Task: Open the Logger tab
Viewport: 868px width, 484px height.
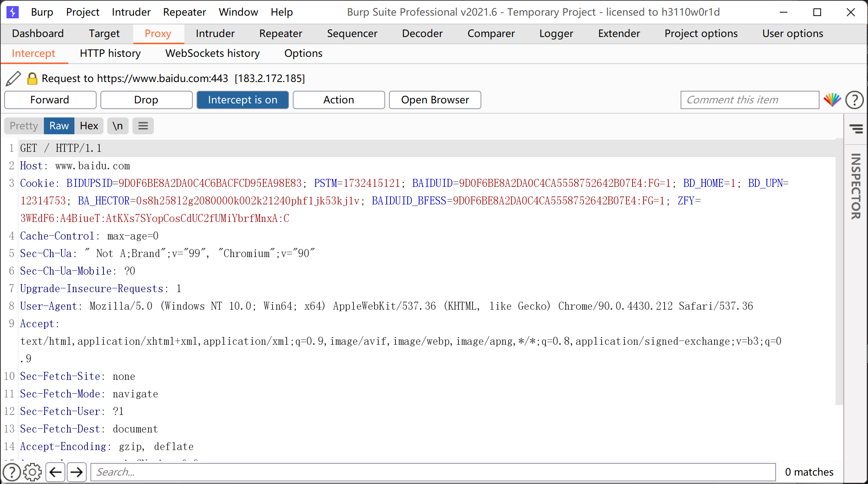Action: [557, 34]
